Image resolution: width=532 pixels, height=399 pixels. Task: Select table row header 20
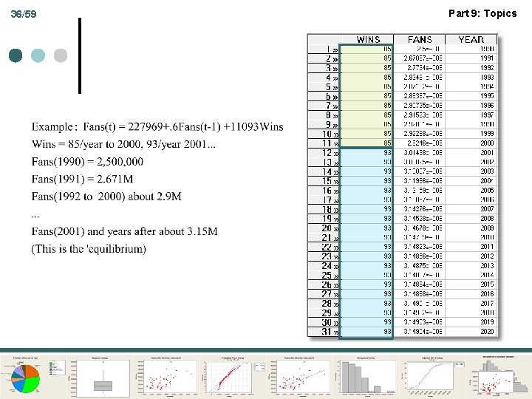pos(324,228)
